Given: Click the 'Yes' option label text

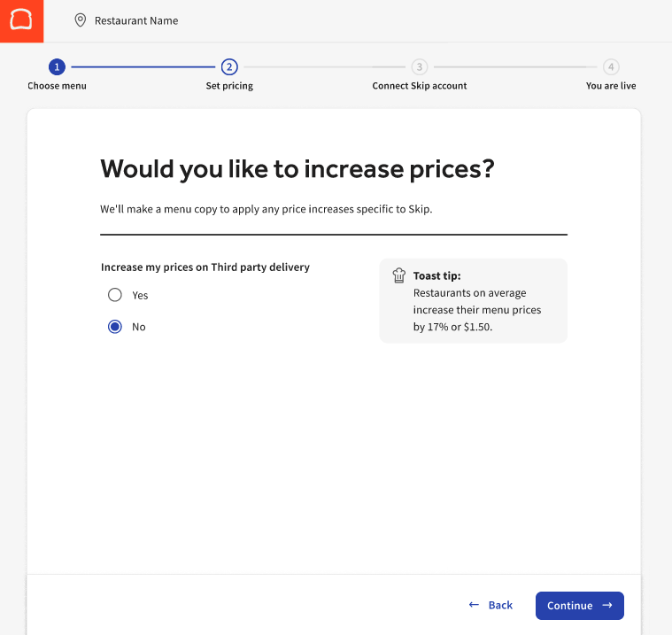Looking at the screenshot, I should 140,296.
